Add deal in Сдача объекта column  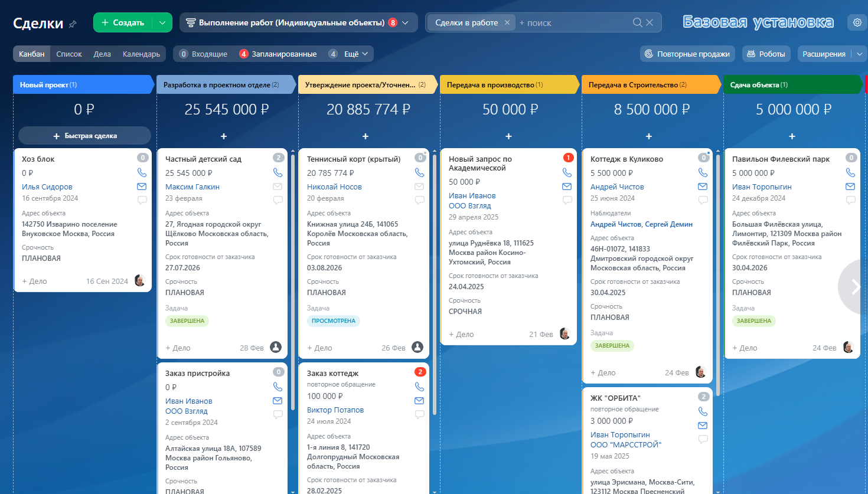pos(792,136)
